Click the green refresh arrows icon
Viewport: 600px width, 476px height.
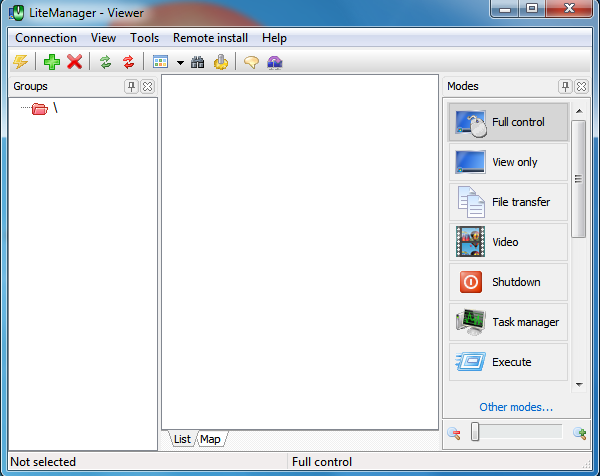click(105, 62)
